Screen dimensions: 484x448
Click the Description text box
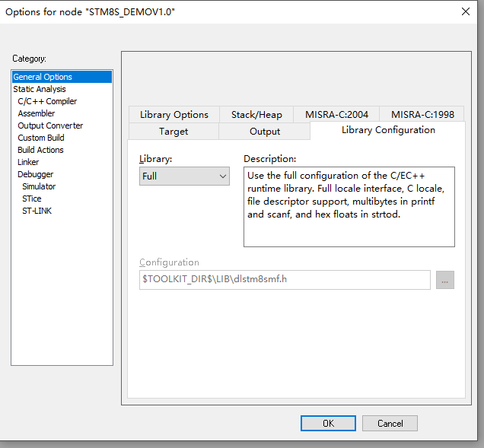coord(349,207)
